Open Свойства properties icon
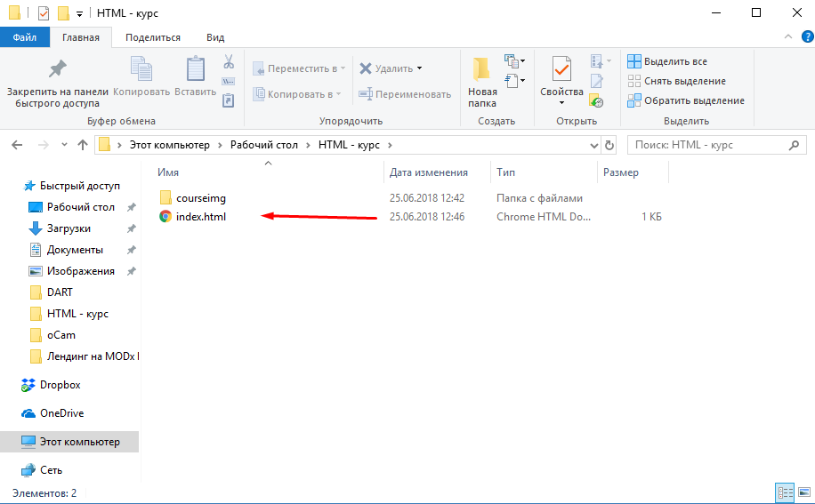Image resolution: width=815 pixels, height=504 pixels. tap(561, 69)
